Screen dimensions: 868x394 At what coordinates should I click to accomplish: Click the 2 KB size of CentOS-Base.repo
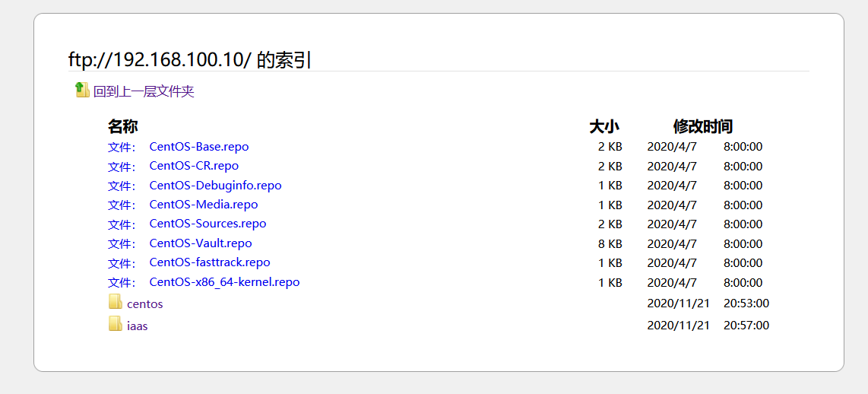(610, 147)
